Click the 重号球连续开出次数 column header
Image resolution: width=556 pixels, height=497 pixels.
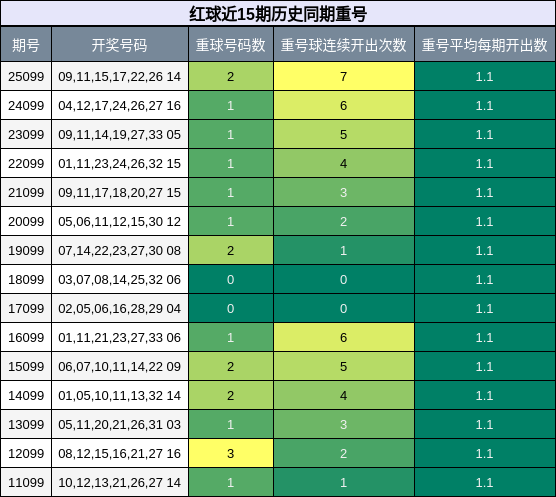pos(344,44)
